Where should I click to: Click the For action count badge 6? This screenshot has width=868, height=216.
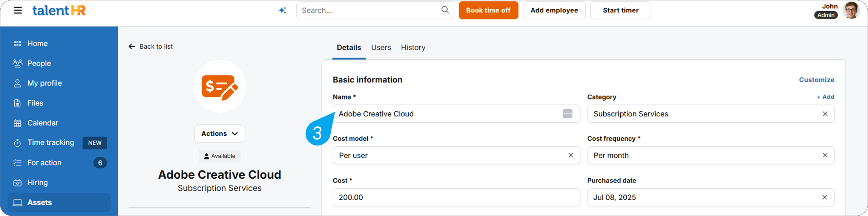(100, 163)
